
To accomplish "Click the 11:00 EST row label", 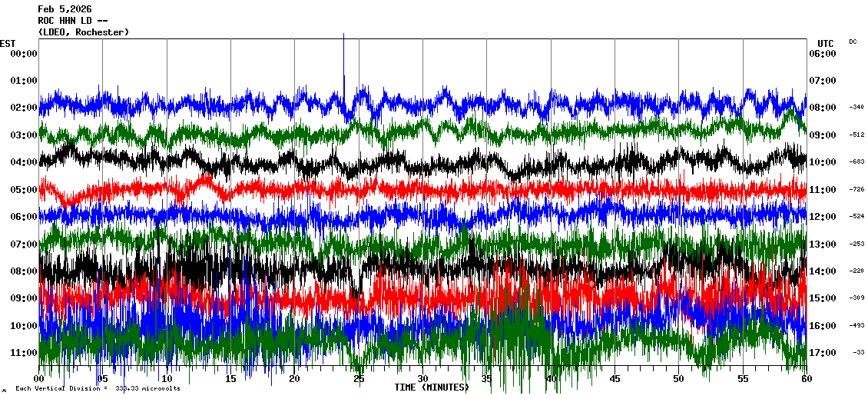I will 24,353.
